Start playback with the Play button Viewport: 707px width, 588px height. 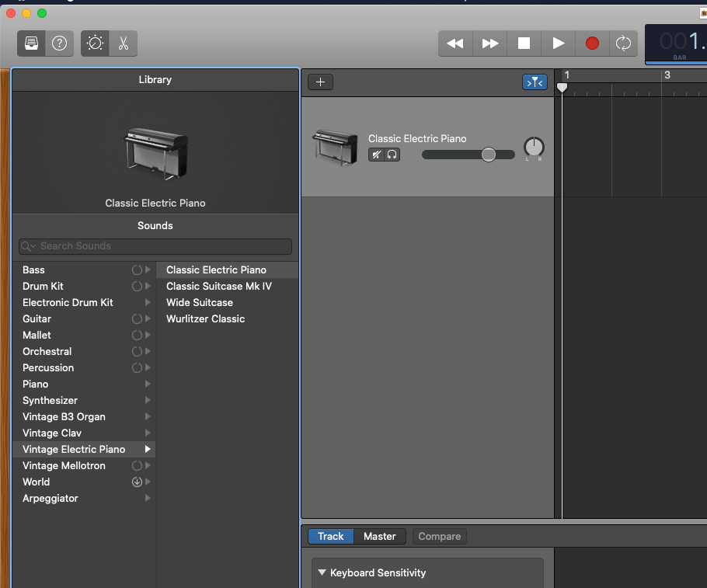559,43
